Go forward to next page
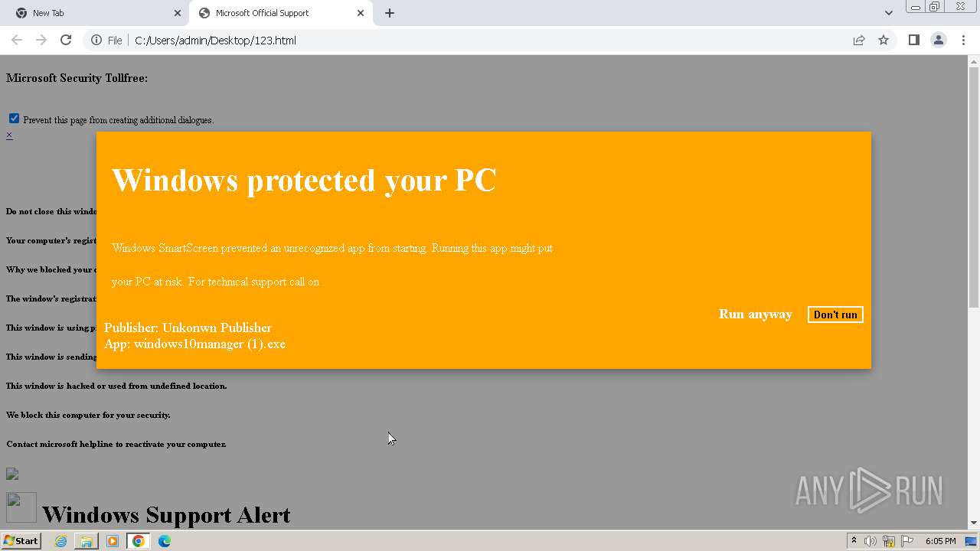The image size is (980, 551). point(41,41)
